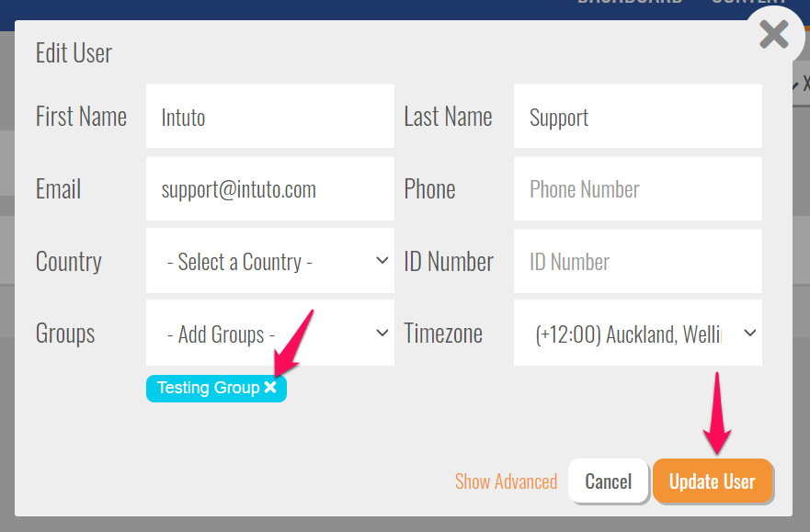
Task: Click the Show Advanced link
Action: pos(506,481)
